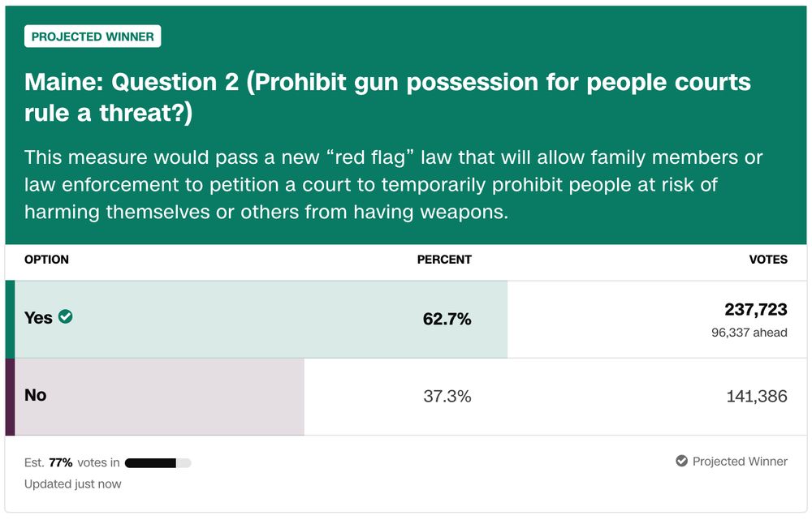The height and width of the screenshot is (520, 812).
Task: Toggle the No result row
Action: [244, 395]
